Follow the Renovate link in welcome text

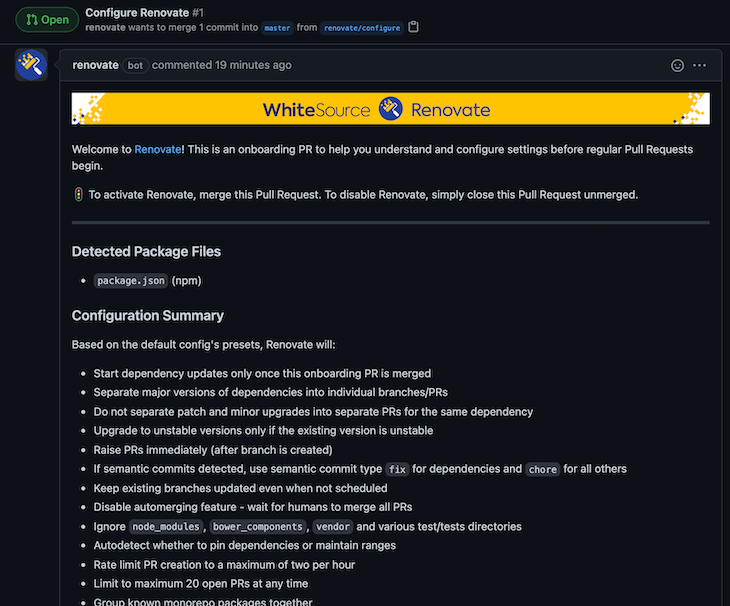click(157, 150)
